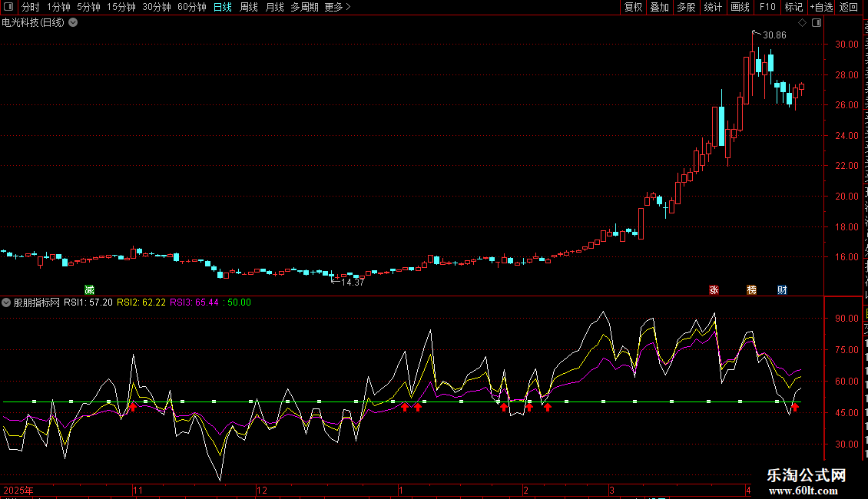Select the 60分钟 period
Image resolution: width=868 pixels, height=499 pixels.
[192, 7]
